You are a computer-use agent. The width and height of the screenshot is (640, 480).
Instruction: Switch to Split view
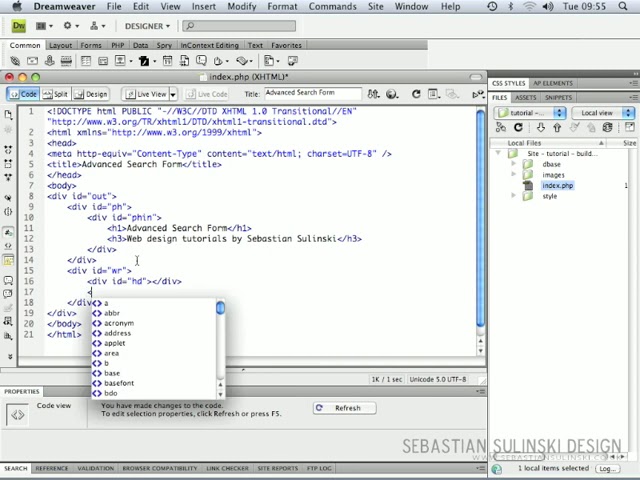[56, 94]
